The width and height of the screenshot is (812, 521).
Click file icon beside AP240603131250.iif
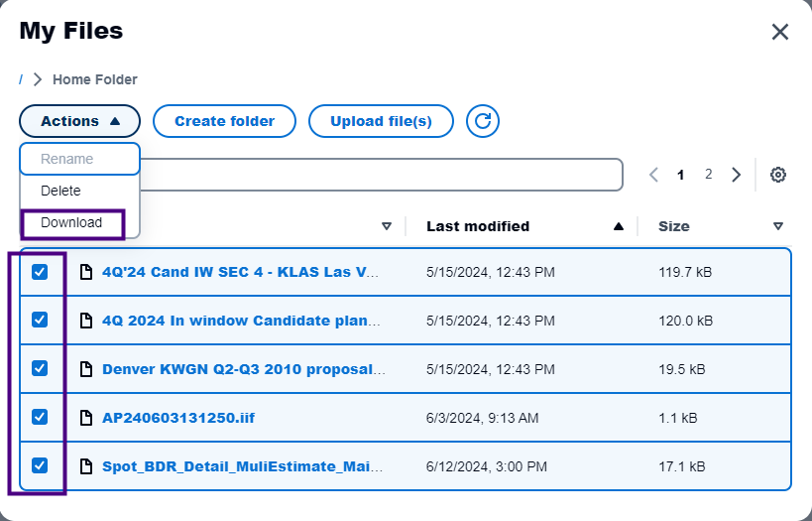pos(86,418)
